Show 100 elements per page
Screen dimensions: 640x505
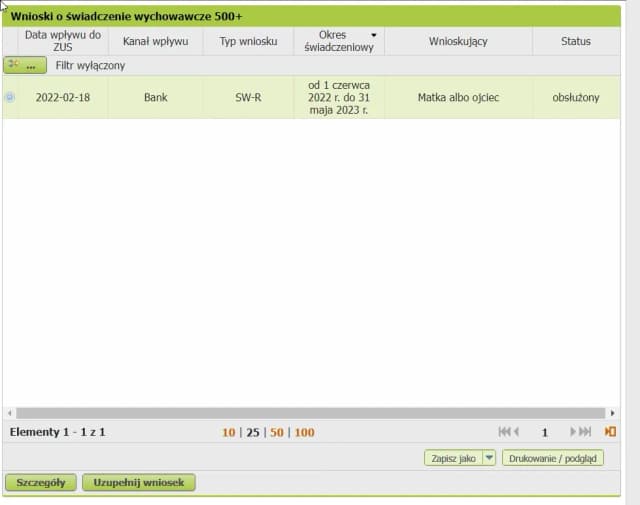[304, 433]
